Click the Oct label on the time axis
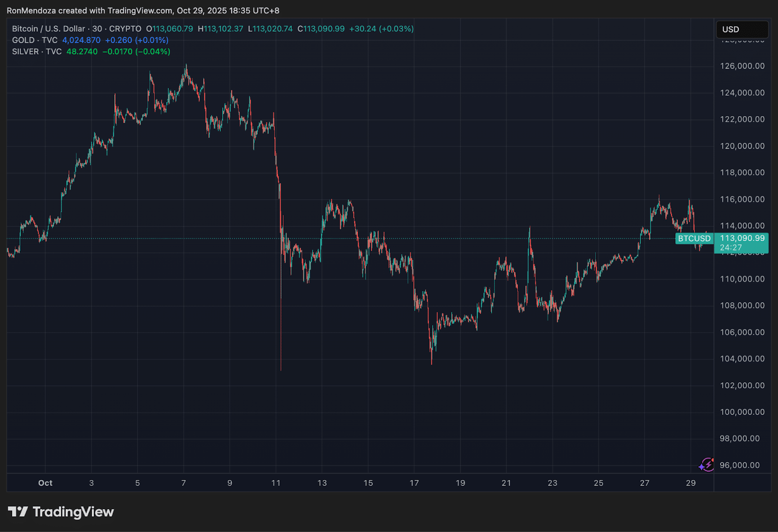Screen dimensions: 778x532 click(x=45, y=483)
